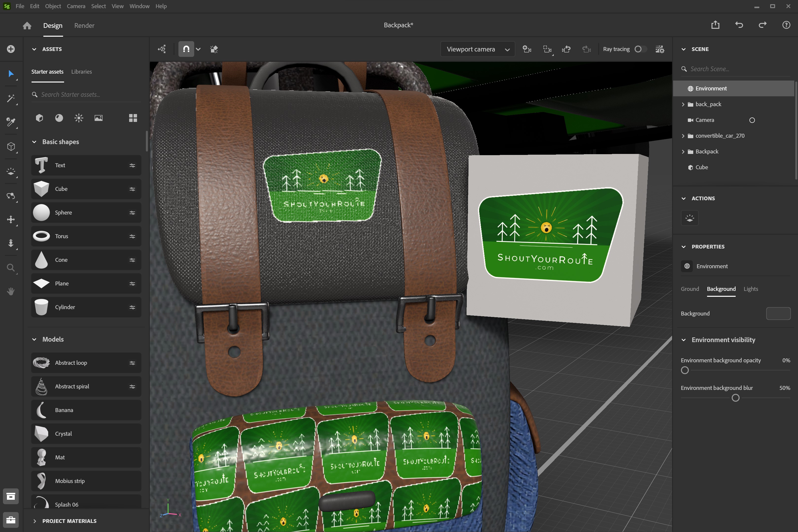This screenshot has height=532, width=798.
Task: Open the render settings gear icon
Action: (x=659, y=49)
